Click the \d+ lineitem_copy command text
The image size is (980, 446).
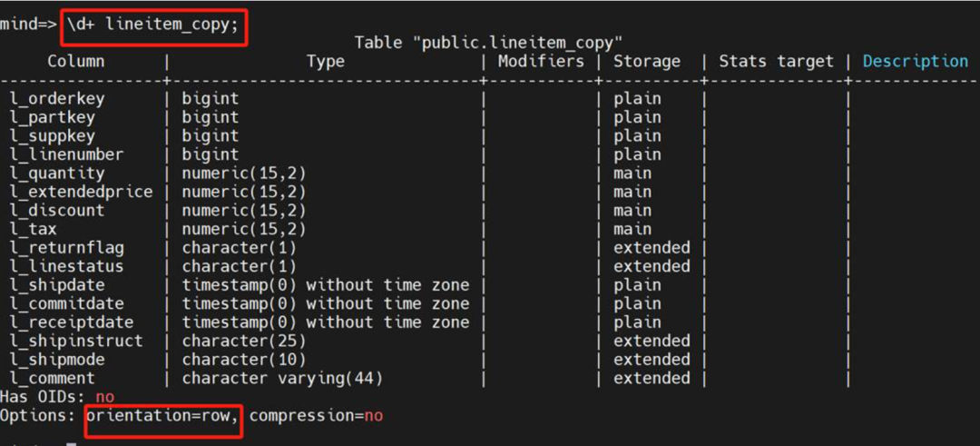153,25
